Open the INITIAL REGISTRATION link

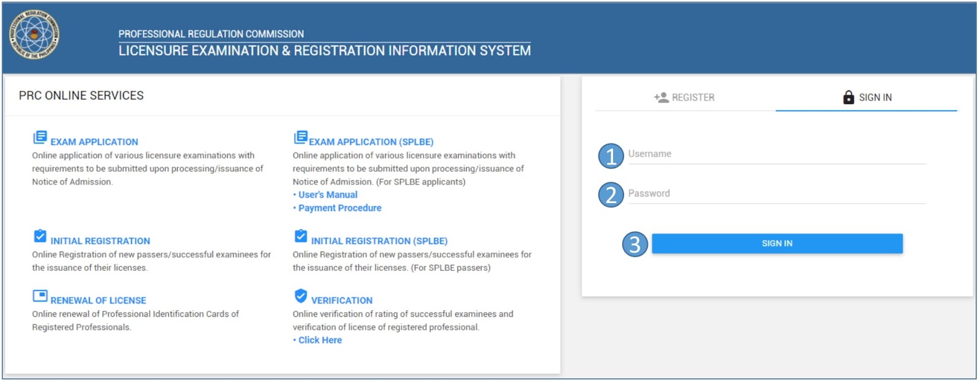[x=100, y=242]
